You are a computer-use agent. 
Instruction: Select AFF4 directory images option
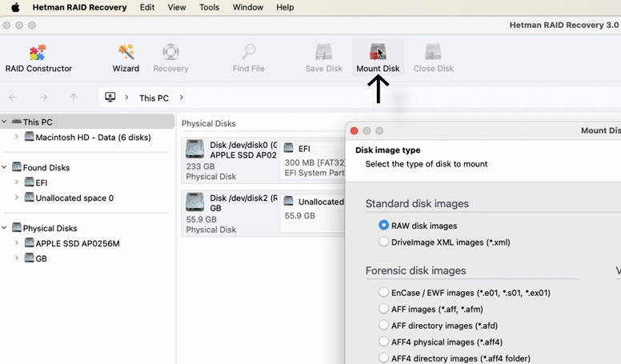click(x=383, y=358)
